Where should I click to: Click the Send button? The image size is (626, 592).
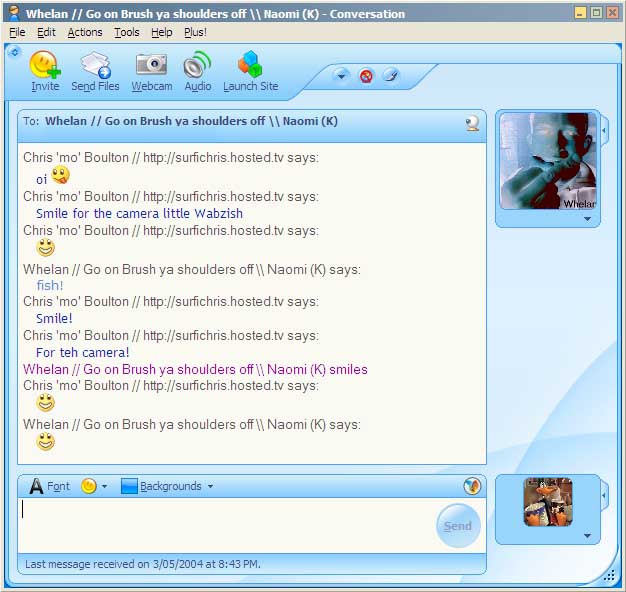[x=458, y=526]
